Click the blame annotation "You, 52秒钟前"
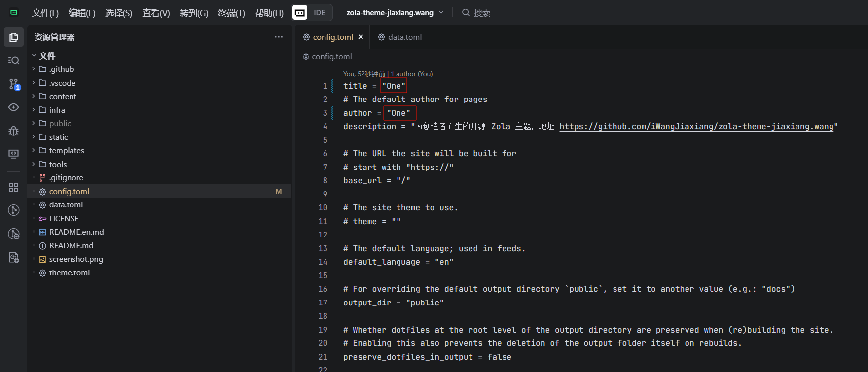Screen dimensions: 868x372 pyautogui.click(x=364, y=74)
